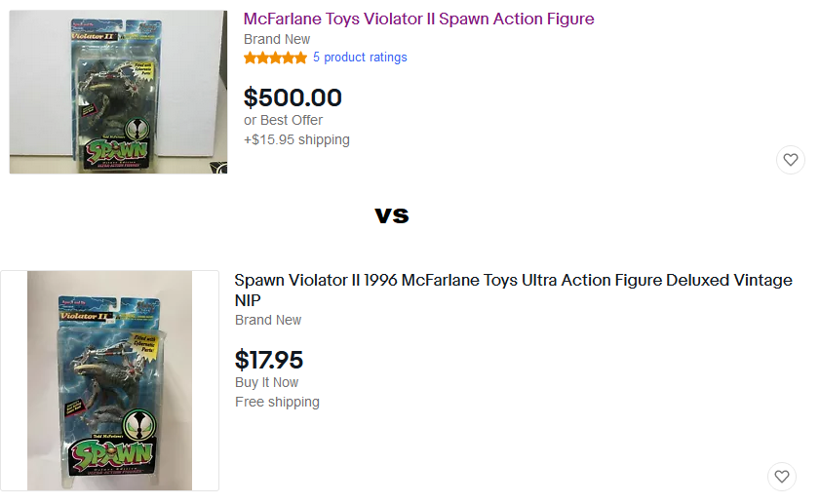This screenshot has width=820, height=504.
Task: Open the second listing's product photo
Action: coord(109,380)
